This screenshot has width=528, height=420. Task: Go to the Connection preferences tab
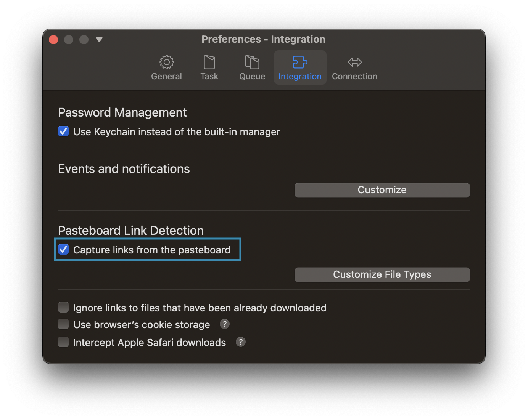(x=354, y=68)
